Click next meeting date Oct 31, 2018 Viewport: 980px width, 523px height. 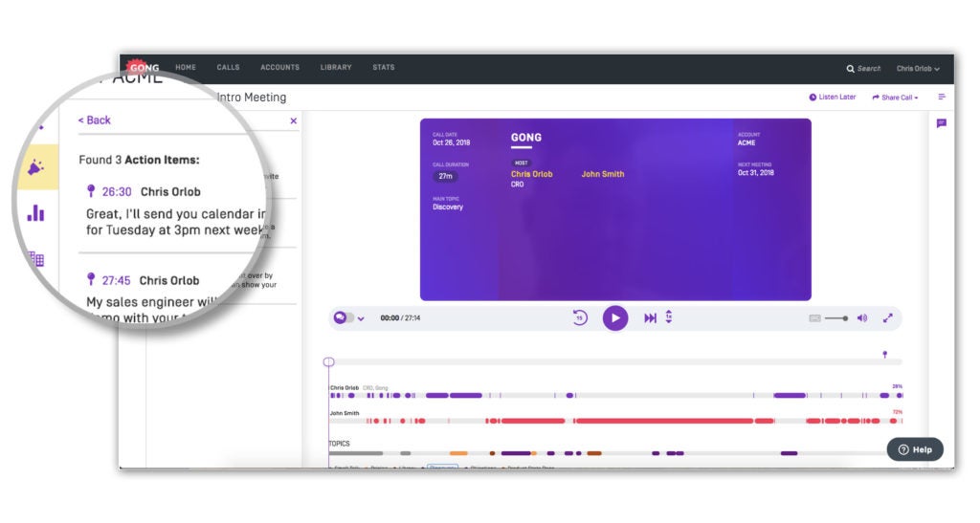756,173
